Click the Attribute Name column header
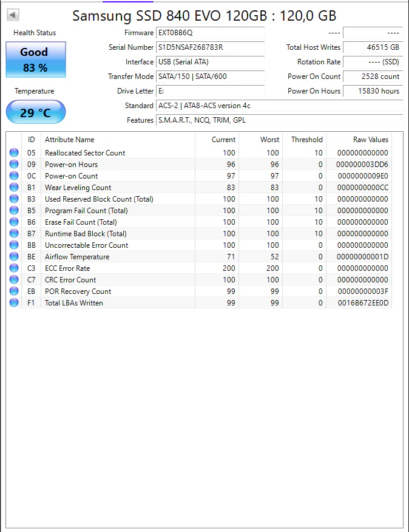409x532 pixels. point(118,140)
